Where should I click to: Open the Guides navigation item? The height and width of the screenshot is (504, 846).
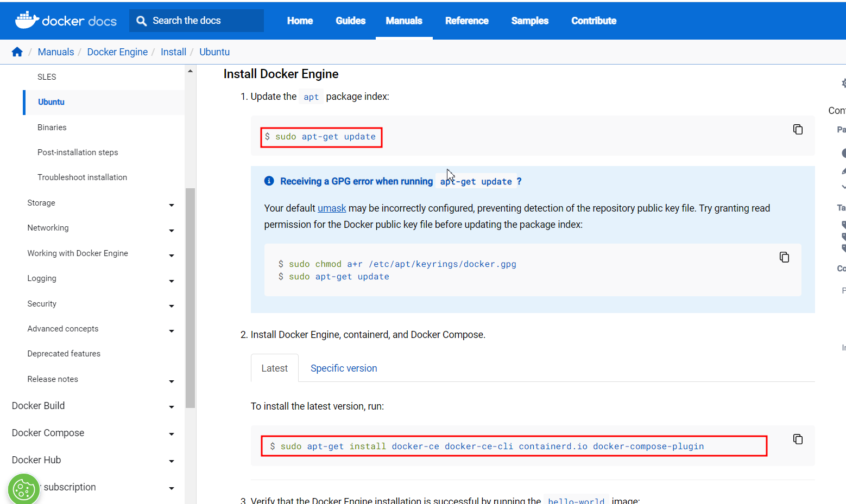point(350,21)
